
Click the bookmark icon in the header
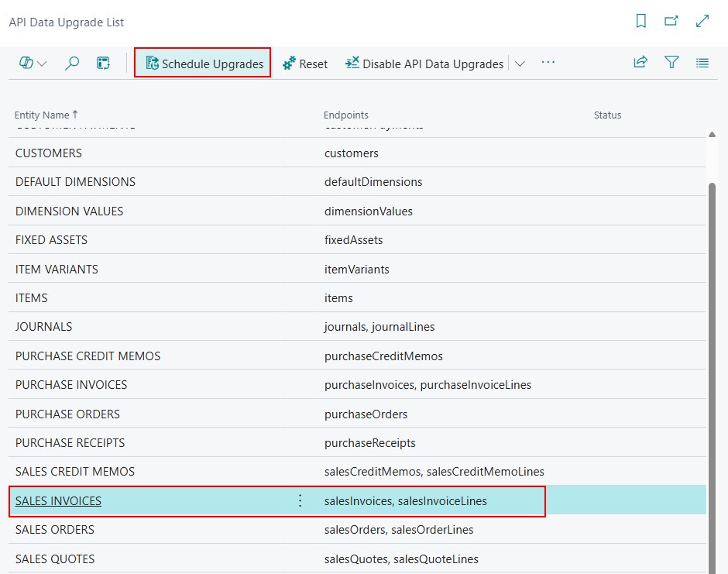coord(640,22)
